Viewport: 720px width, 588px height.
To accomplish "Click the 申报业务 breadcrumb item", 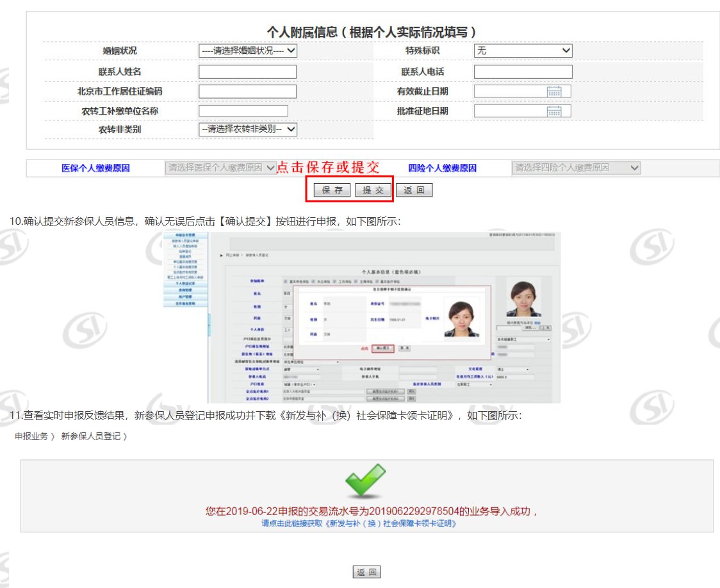I will point(32,436).
